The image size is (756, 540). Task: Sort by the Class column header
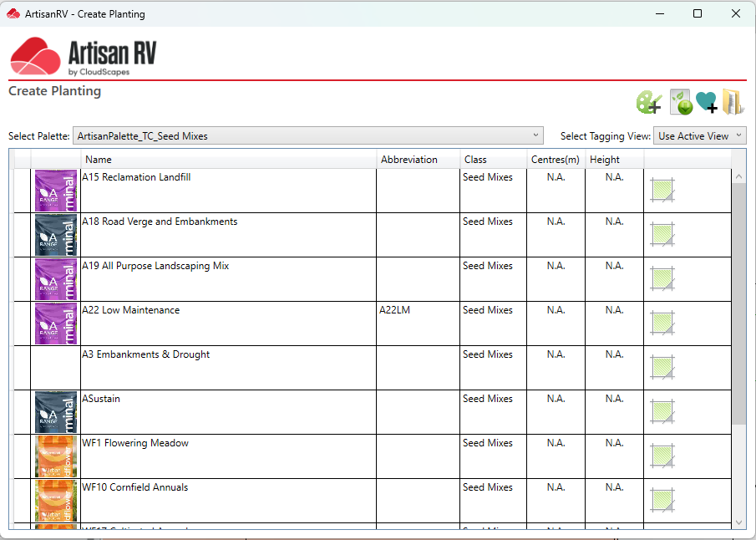[493, 160]
